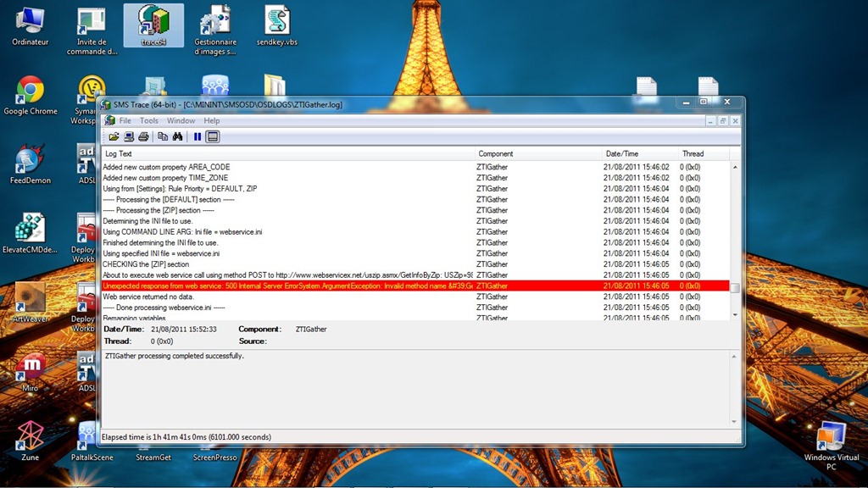Select 'Web service returned no data.' row
The width and height of the screenshot is (868, 488).
pos(415,297)
